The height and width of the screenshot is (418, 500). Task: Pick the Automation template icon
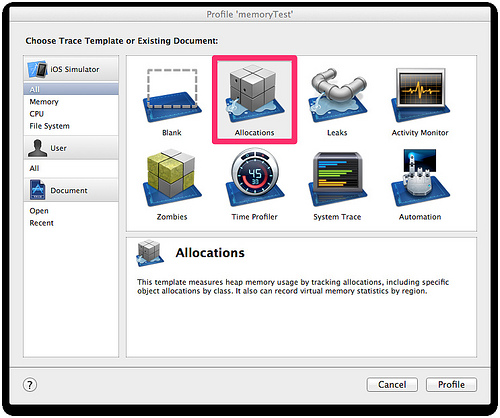coord(420,178)
